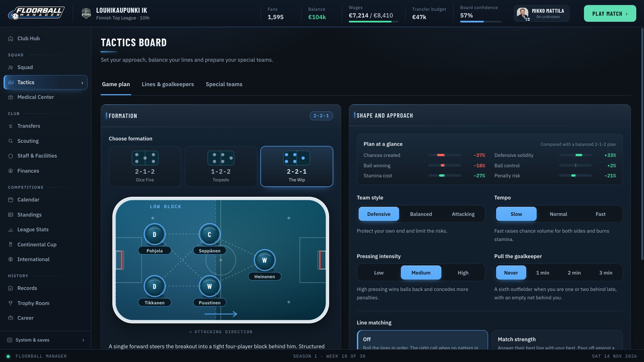Click the Wages progress bar

(373, 21)
